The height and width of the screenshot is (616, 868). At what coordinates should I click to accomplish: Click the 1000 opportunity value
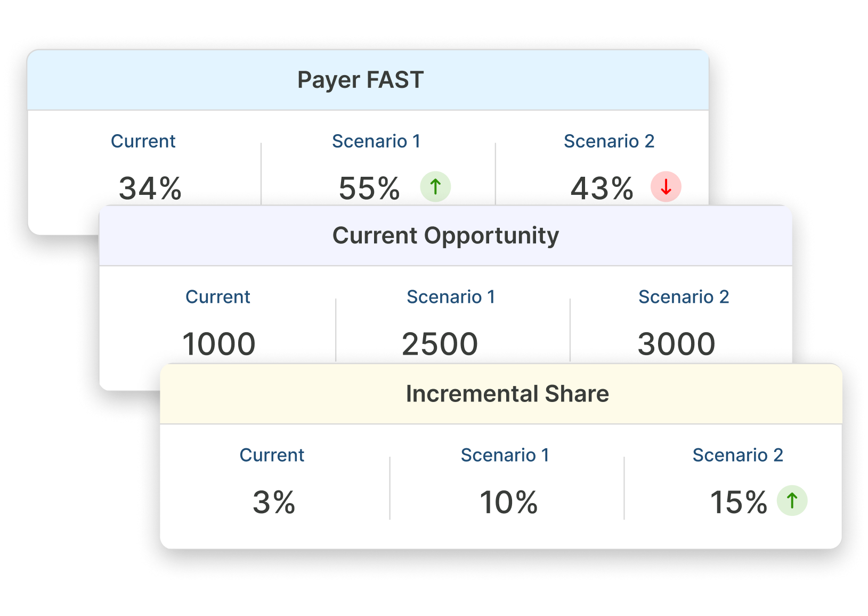click(x=219, y=344)
